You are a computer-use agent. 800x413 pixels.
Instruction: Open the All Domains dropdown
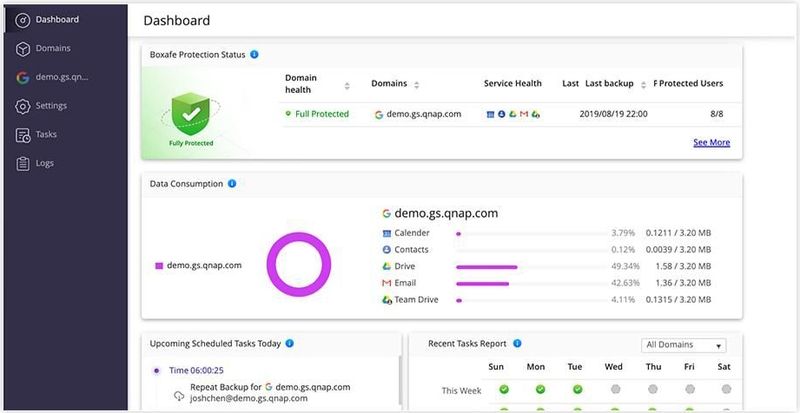pyautogui.click(x=683, y=345)
